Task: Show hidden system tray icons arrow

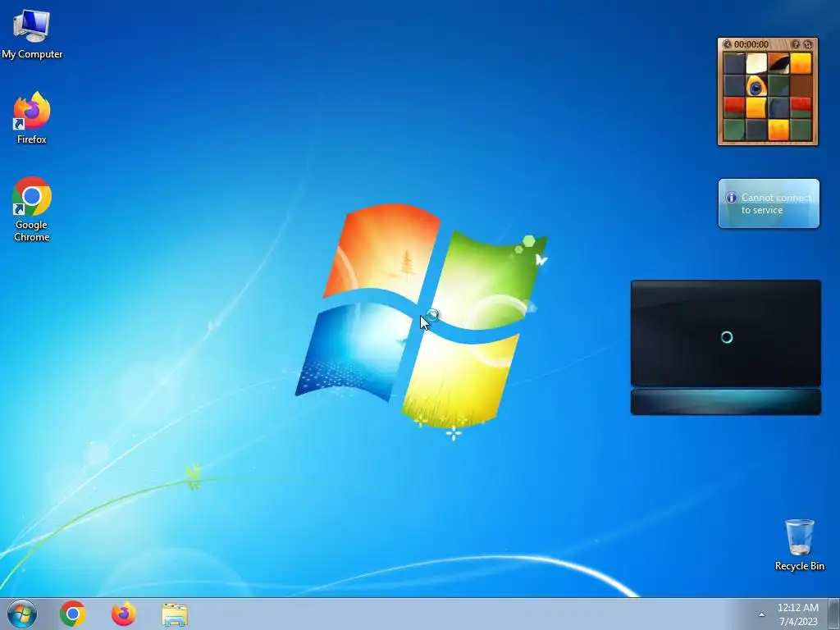Action: point(761,614)
